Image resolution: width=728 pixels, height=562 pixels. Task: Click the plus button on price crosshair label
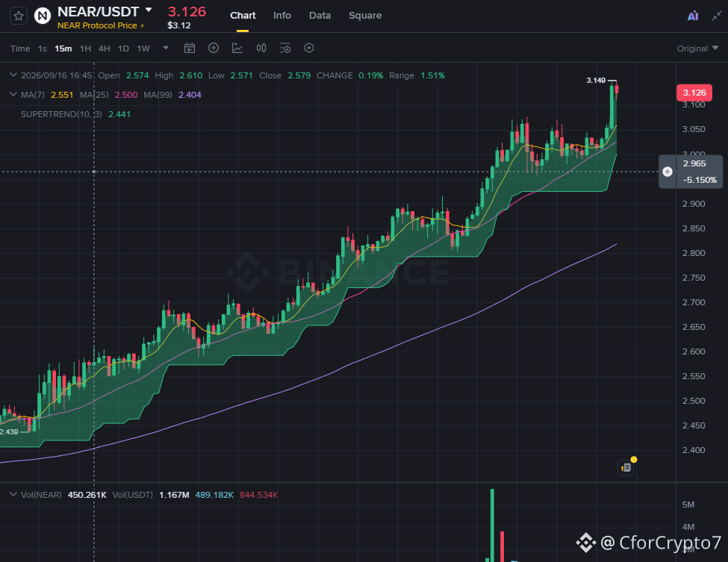click(x=668, y=172)
